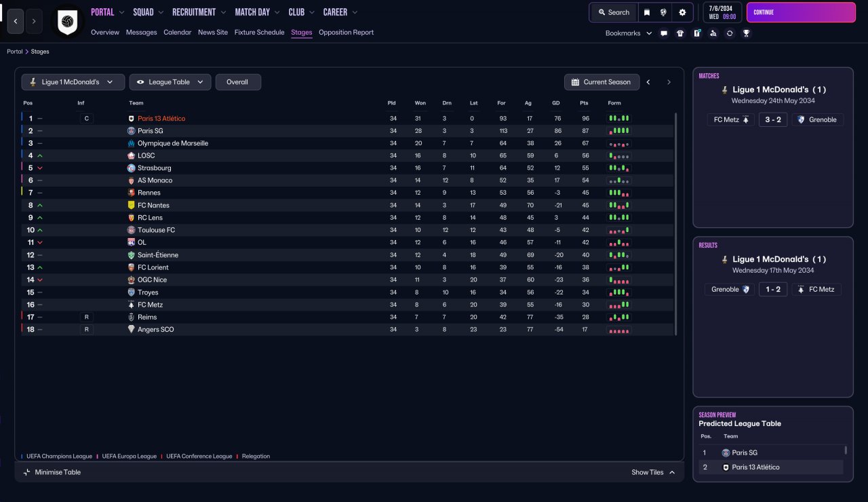The width and height of the screenshot is (868, 502).
Task: Open the Match Day menu
Action: point(258,12)
